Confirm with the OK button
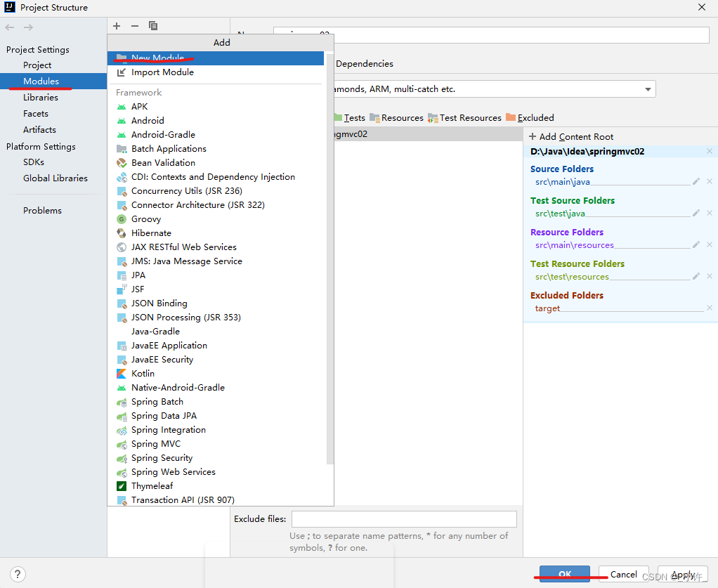 (x=565, y=574)
